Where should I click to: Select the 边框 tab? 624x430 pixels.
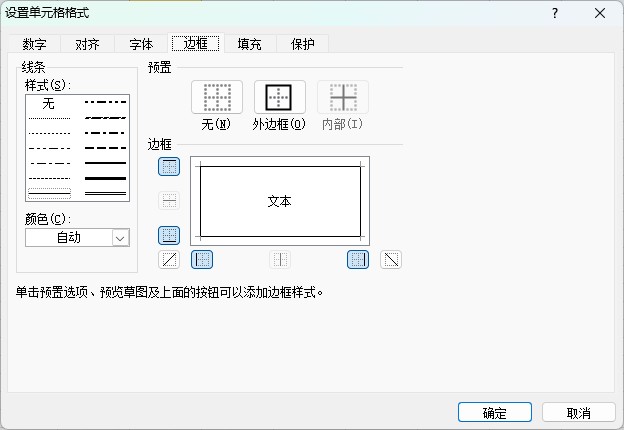pyautogui.click(x=195, y=43)
